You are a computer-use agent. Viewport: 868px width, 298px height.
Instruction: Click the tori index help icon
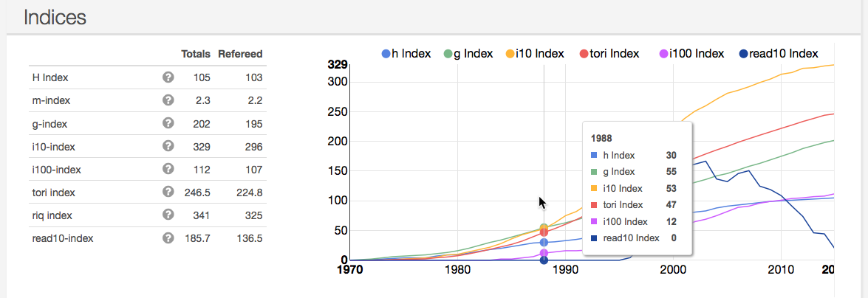[x=168, y=192]
